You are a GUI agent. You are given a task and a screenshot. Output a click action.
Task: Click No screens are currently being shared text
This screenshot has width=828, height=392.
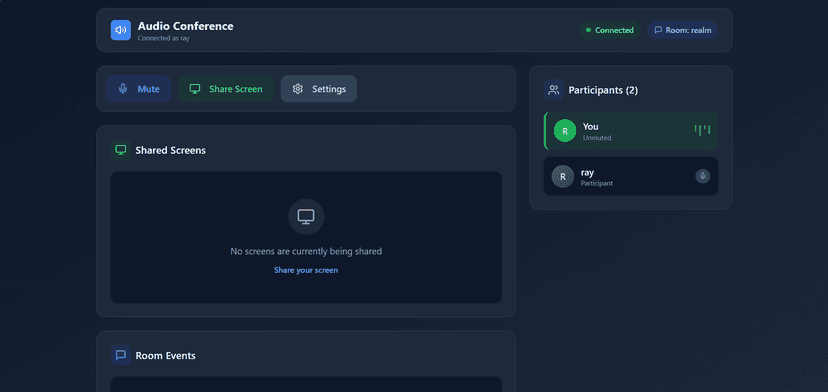[306, 251]
